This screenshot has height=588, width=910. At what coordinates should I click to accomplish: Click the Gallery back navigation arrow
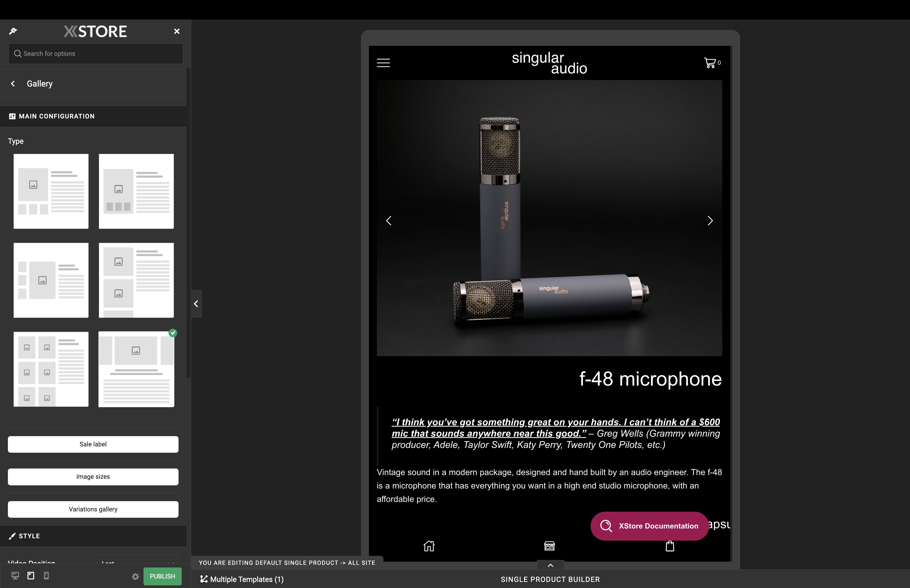pos(13,83)
